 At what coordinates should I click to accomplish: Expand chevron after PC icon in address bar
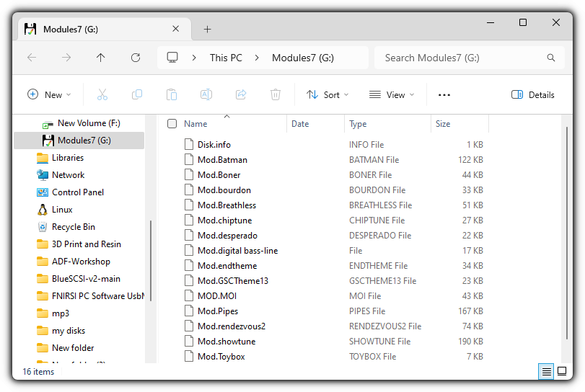tap(194, 58)
